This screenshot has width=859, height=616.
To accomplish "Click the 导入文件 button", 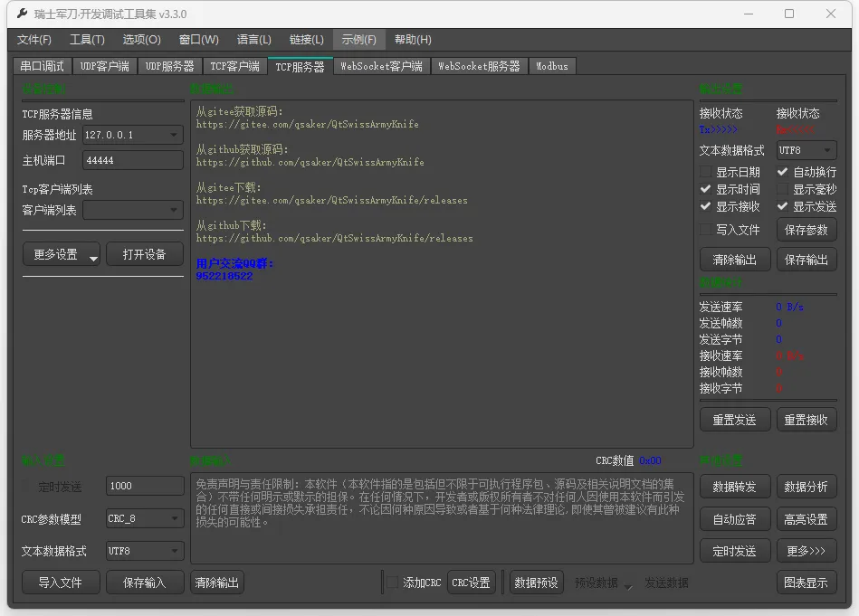I will (61, 583).
